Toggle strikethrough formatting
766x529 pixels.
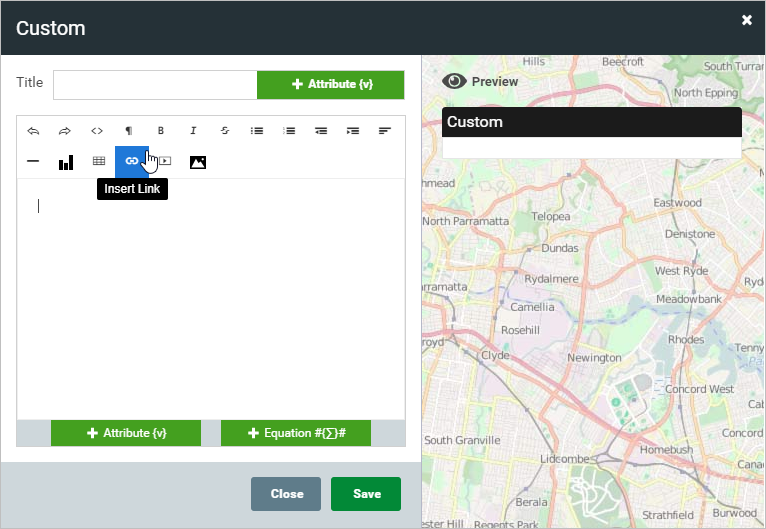[x=225, y=131]
